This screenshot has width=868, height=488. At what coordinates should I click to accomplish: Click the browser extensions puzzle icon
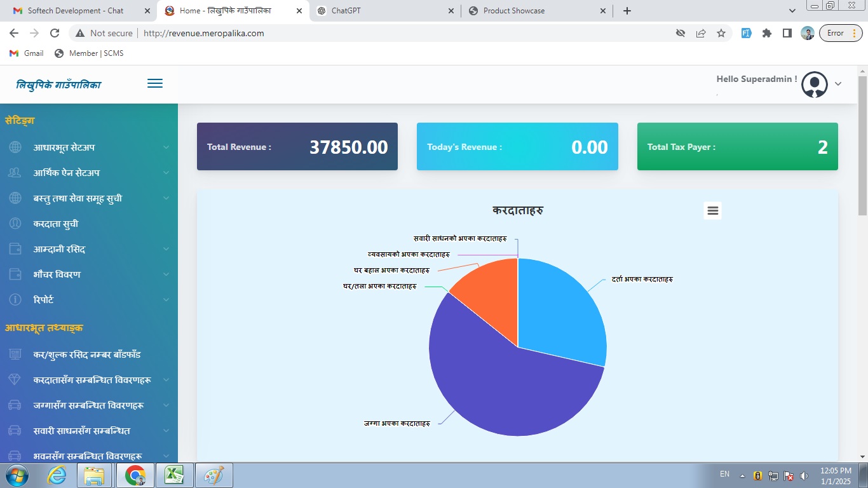click(767, 33)
